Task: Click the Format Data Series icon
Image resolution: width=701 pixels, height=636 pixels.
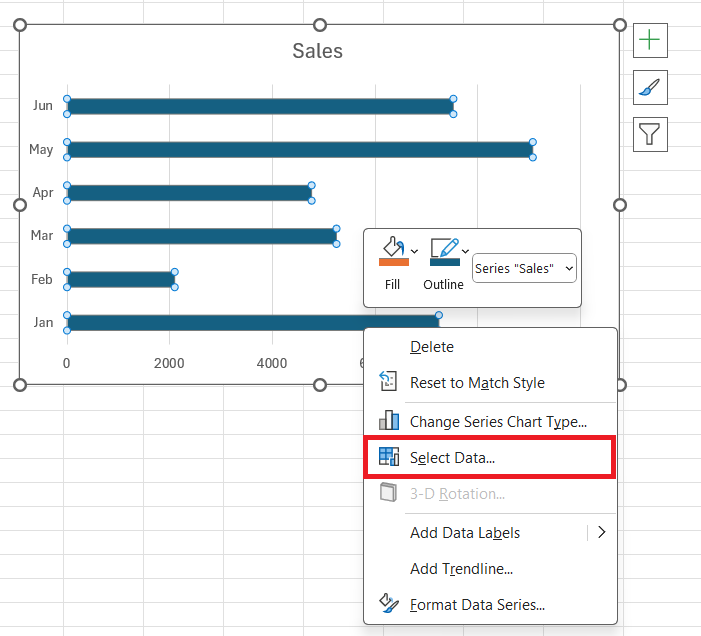Action: [x=389, y=603]
